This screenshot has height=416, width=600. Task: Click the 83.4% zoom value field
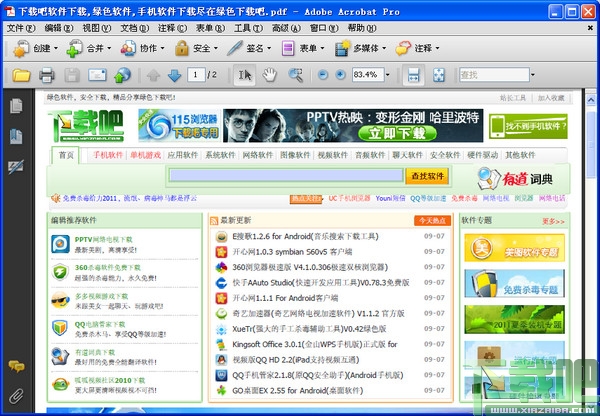368,74
